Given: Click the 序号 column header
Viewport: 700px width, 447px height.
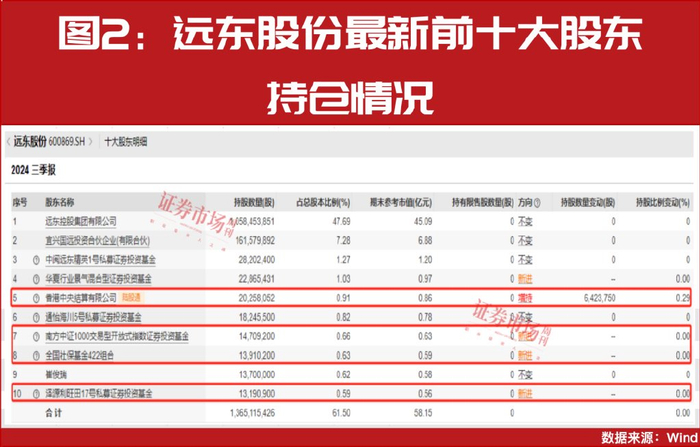Looking at the screenshot, I should coord(20,203).
